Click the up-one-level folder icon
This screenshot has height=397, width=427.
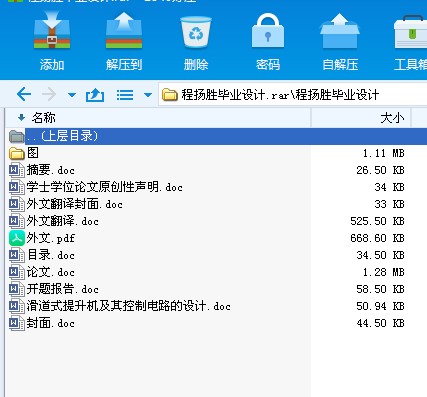point(95,95)
